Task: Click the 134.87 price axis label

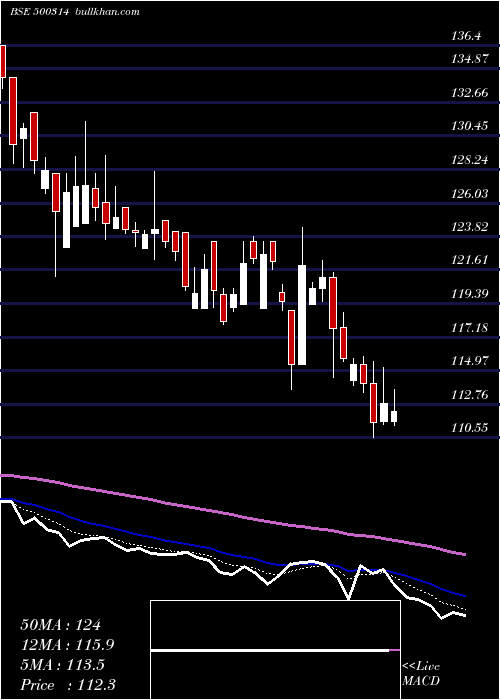Action: tap(470, 58)
